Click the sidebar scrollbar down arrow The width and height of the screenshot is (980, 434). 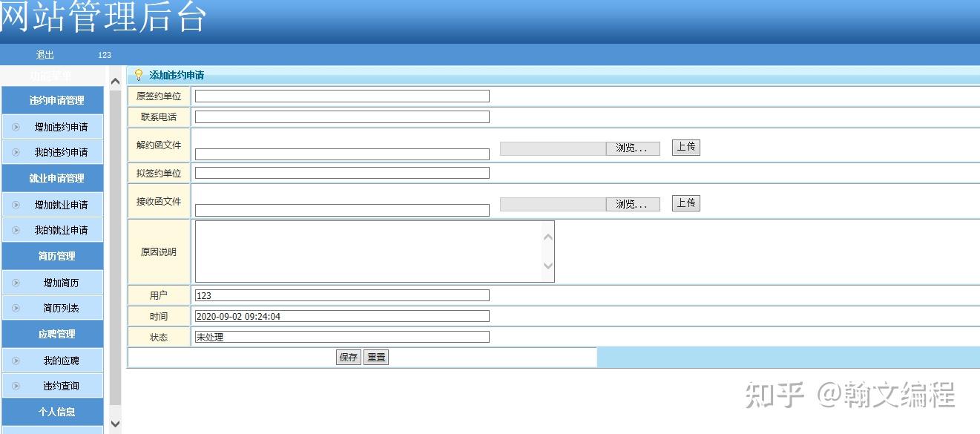point(115,424)
